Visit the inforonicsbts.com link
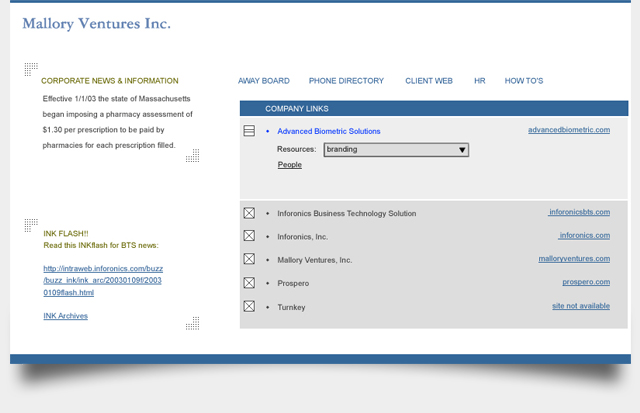 (579, 212)
